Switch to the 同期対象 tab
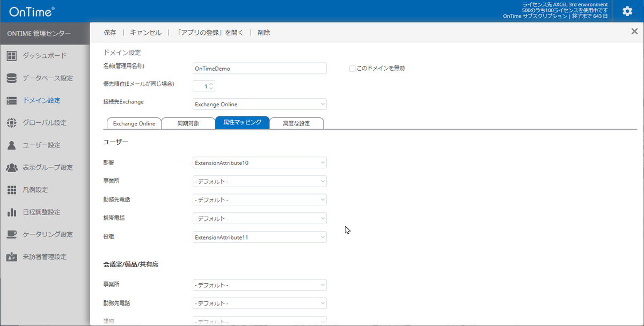This screenshot has width=644, height=326. 188,123
